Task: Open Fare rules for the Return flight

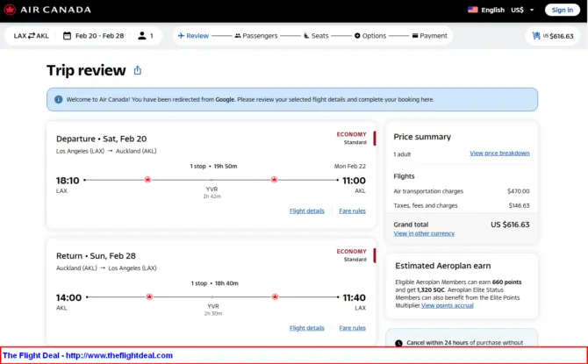Action: pos(352,328)
